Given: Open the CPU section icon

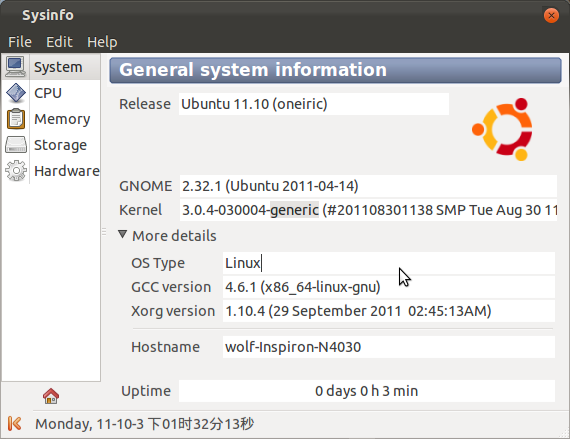Looking at the screenshot, I should (16, 93).
